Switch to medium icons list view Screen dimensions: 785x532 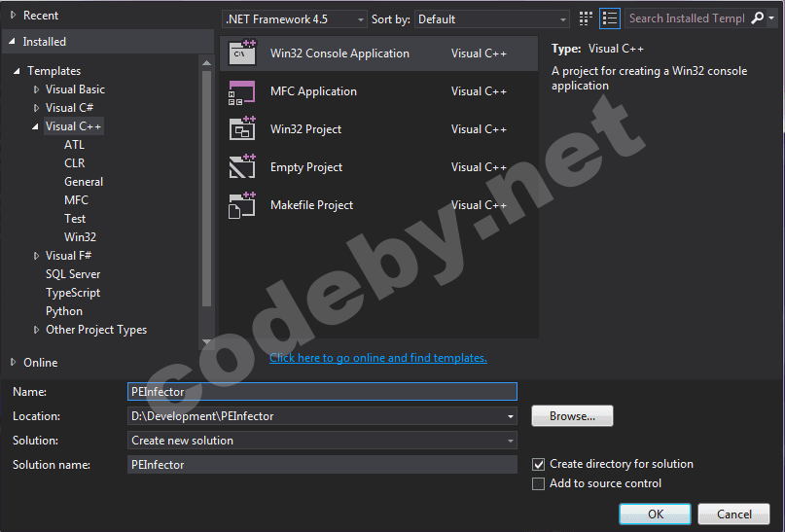(610, 18)
